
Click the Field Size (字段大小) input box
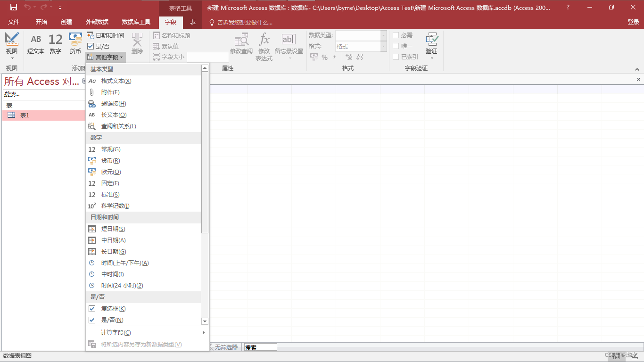click(x=208, y=57)
